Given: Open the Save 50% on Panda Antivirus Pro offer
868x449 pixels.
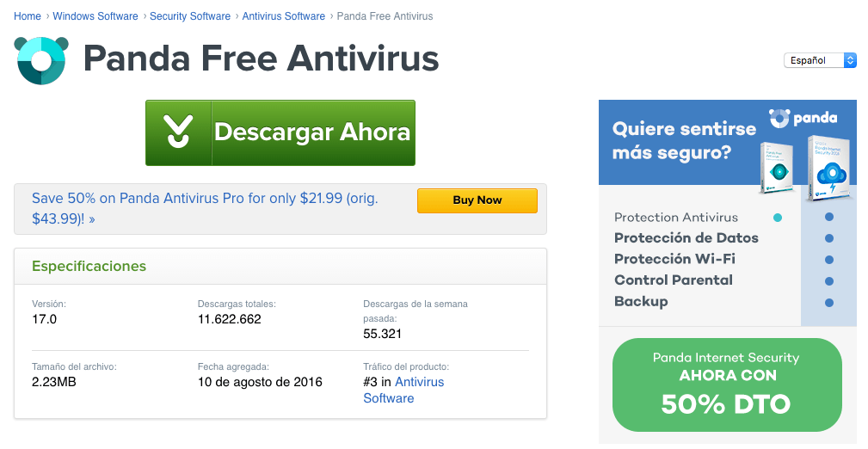Looking at the screenshot, I should (205, 208).
